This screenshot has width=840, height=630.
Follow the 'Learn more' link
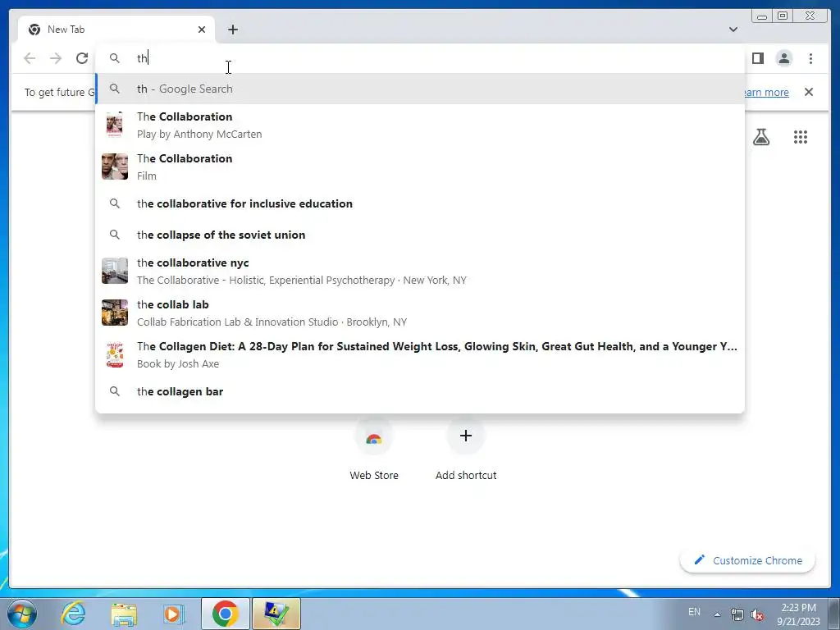[x=766, y=92]
